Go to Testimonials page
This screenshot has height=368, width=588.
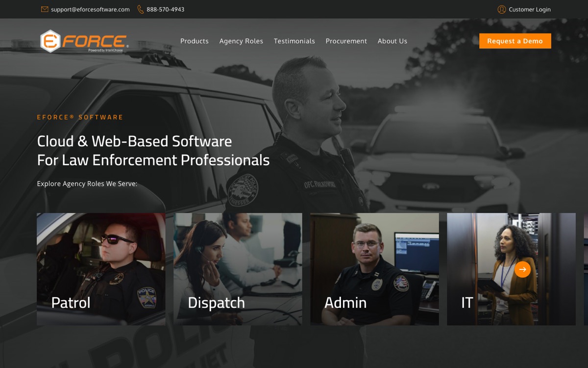pos(294,41)
